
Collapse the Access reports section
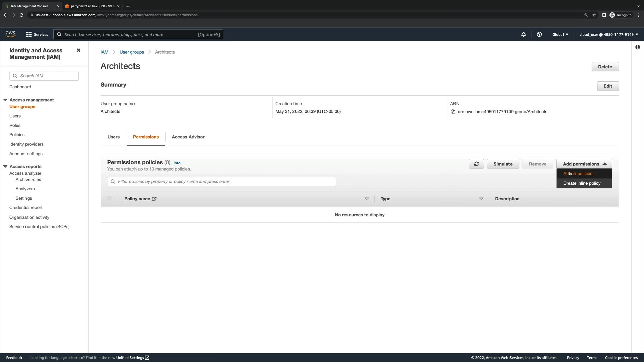pos(5,166)
